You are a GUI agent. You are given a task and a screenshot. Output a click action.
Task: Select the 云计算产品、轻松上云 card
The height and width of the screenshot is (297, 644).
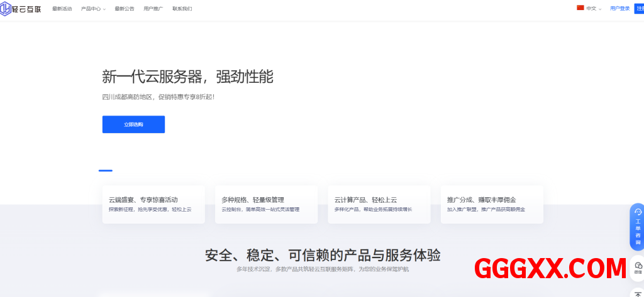[379, 204]
